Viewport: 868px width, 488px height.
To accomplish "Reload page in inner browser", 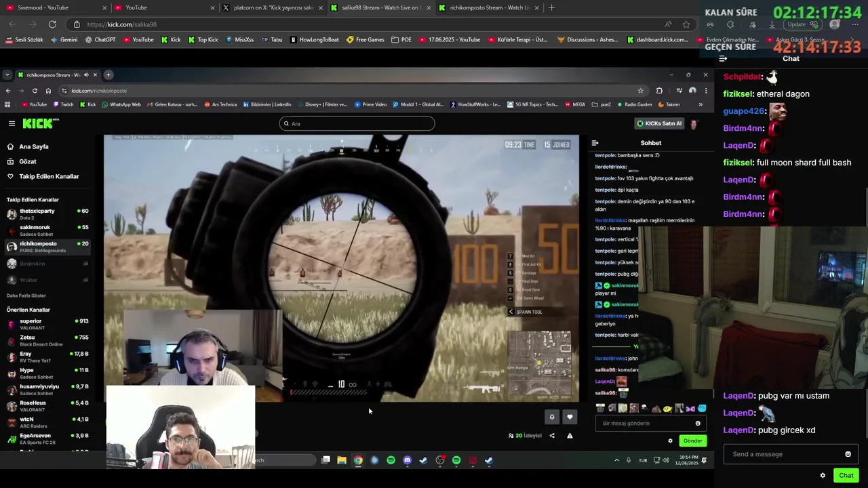I will coord(35,91).
